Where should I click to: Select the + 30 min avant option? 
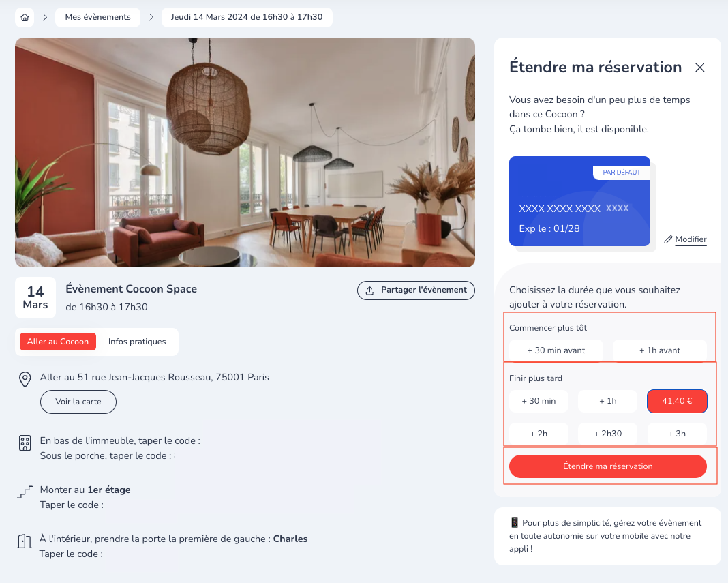(556, 350)
